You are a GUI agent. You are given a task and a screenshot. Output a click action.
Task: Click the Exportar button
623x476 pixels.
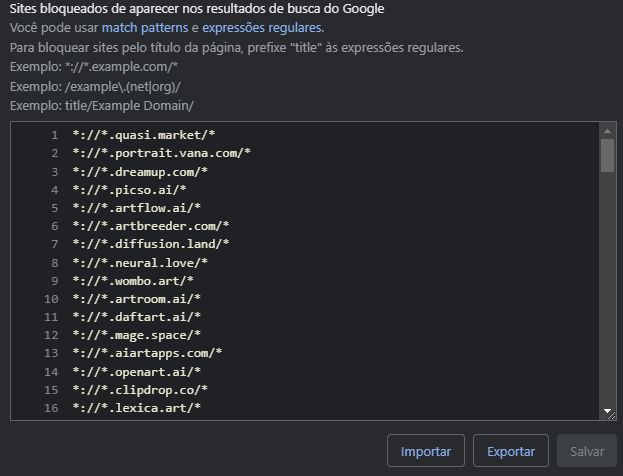[511, 451]
